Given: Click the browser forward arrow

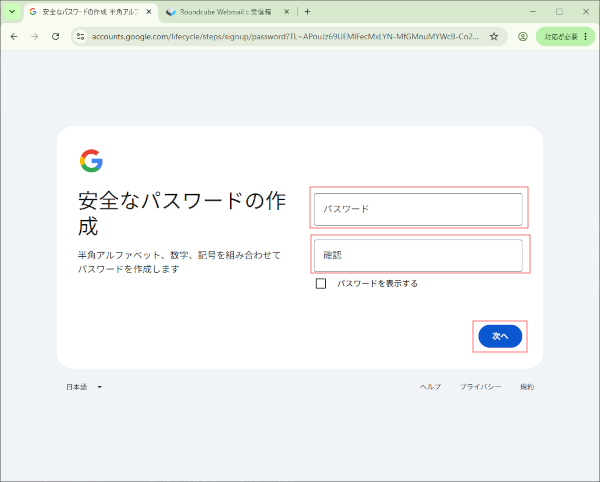Looking at the screenshot, I should (34, 36).
